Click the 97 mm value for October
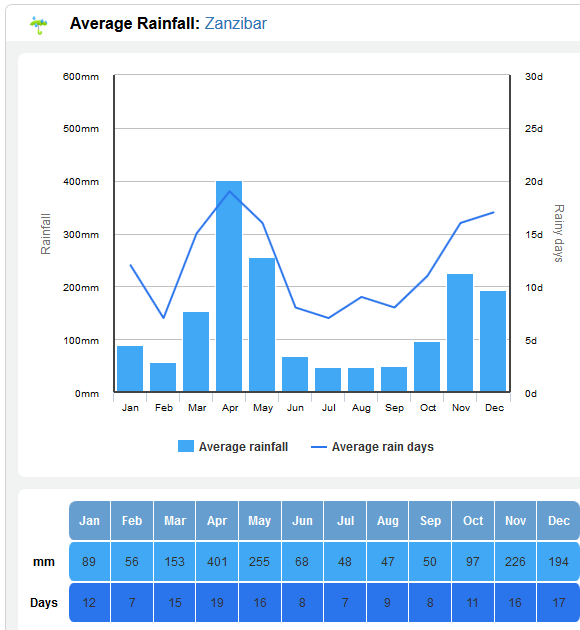The image size is (580, 630). click(x=473, y=561)
